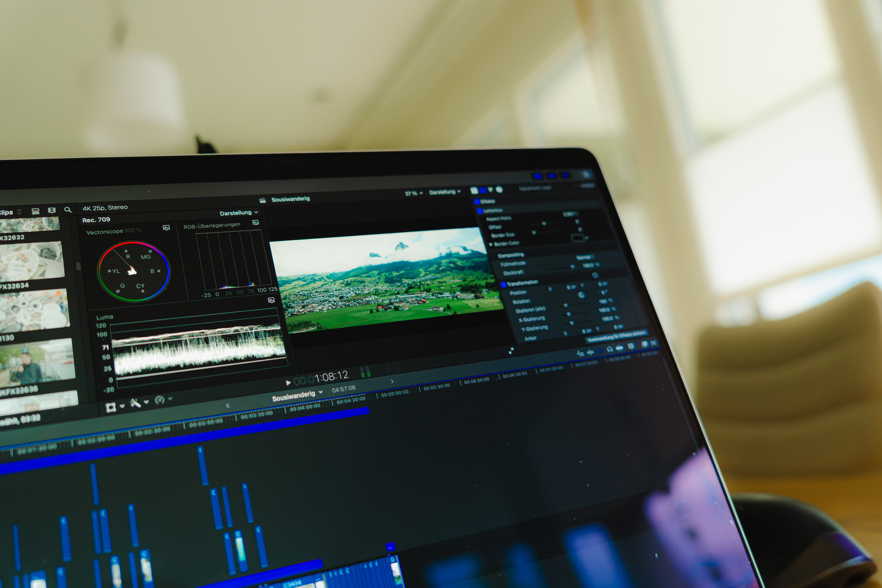
Task: Adjust the Border Size slider
Action: 535,232
